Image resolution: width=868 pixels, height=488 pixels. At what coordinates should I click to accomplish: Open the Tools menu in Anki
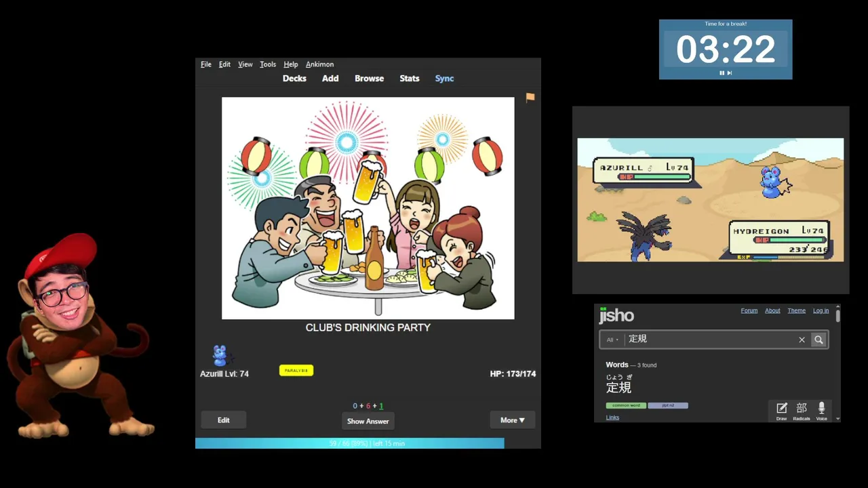pos(268,64)
